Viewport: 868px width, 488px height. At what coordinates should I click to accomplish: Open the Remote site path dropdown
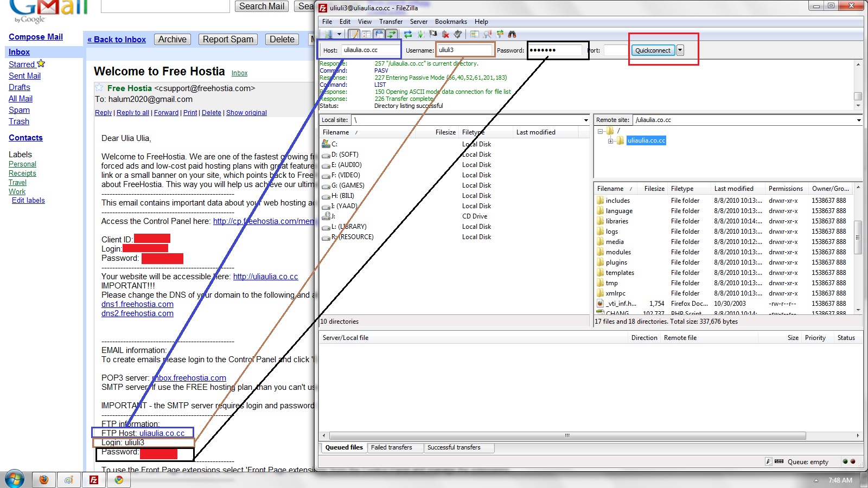coord(859,120)
